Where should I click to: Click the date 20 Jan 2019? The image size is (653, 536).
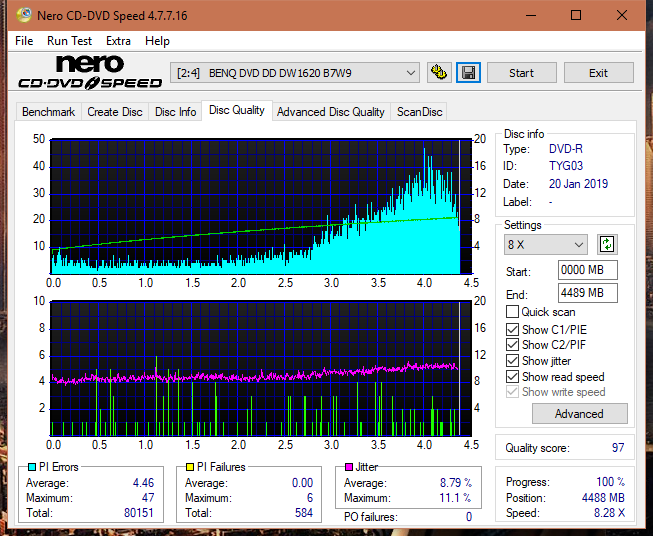(578, 184)
